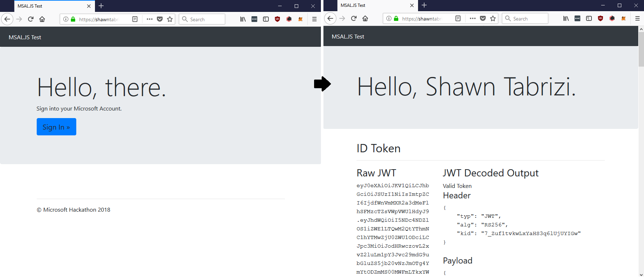
Task: Click the Sign In button
Action: click(56, 127)
